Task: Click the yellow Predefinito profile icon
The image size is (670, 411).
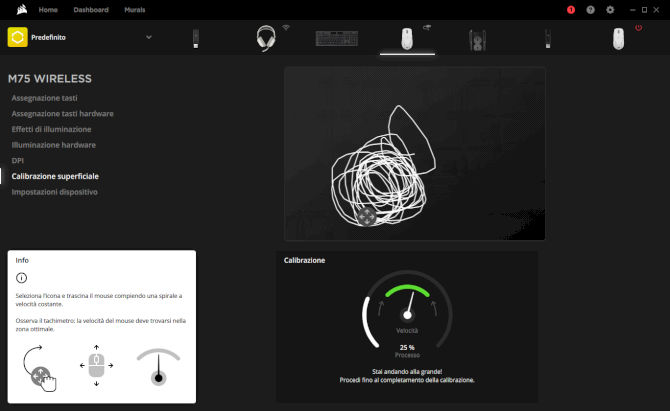Action: tap(18, 37)
